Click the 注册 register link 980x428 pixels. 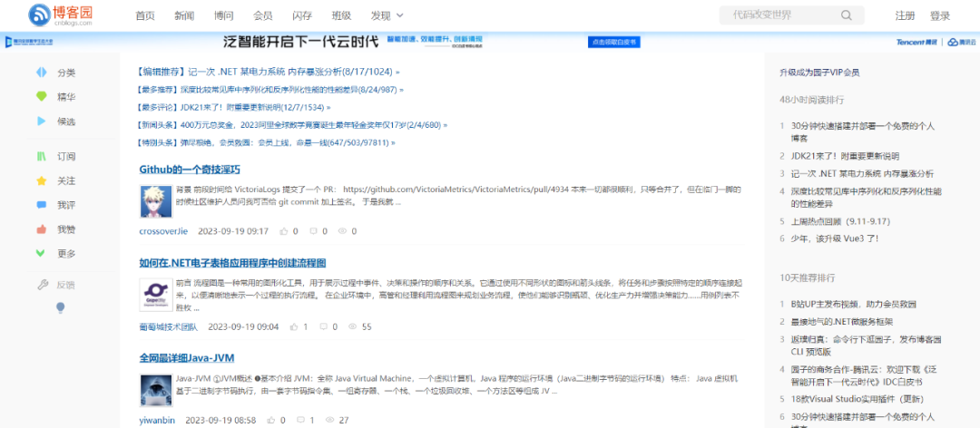tap(905, 15)
